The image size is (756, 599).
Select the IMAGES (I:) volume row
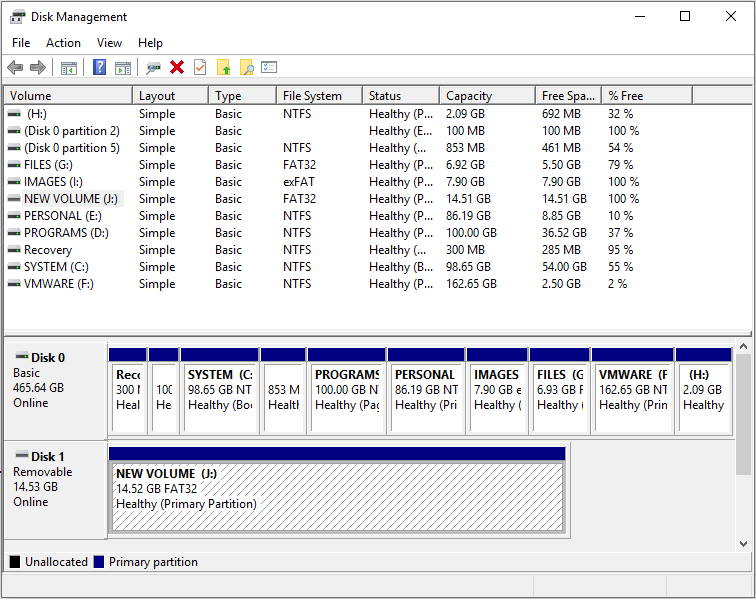[x=376, y=182]
